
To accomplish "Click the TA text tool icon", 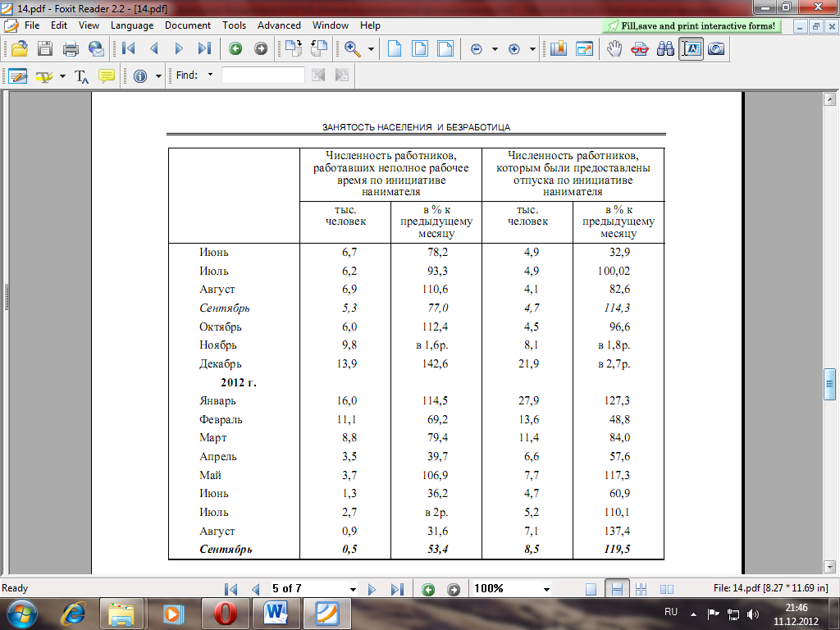I will click(81, 76).
